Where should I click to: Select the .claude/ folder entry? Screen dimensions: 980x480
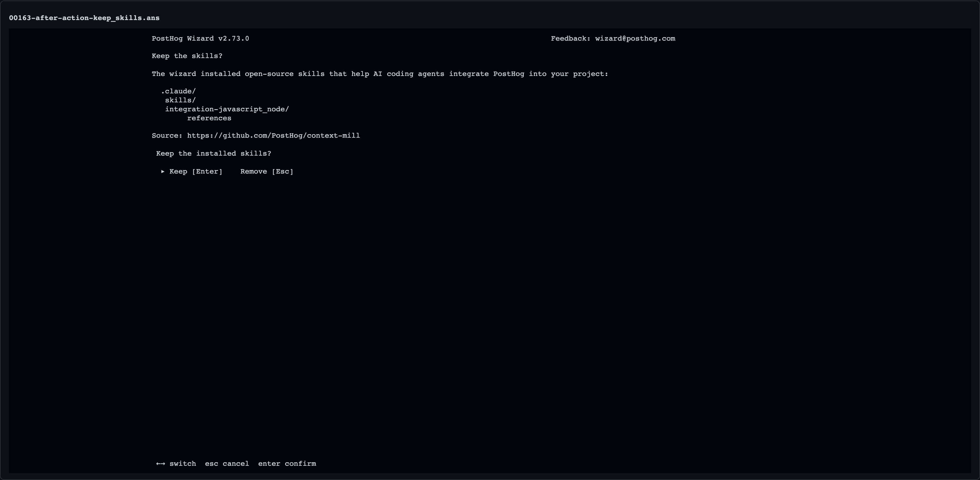click(x=178, y=91)
